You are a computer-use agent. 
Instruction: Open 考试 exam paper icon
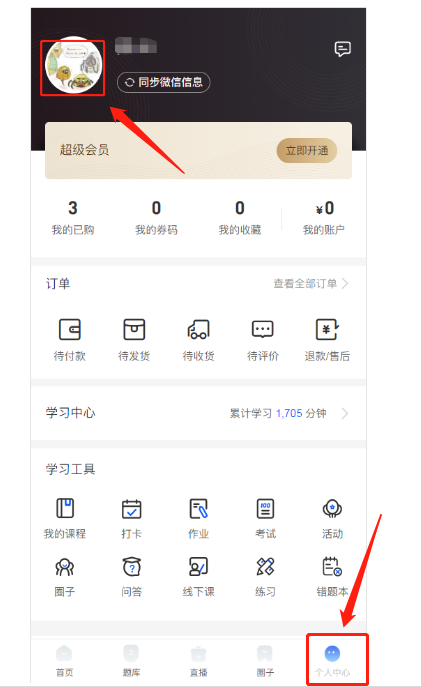point(265,508)
